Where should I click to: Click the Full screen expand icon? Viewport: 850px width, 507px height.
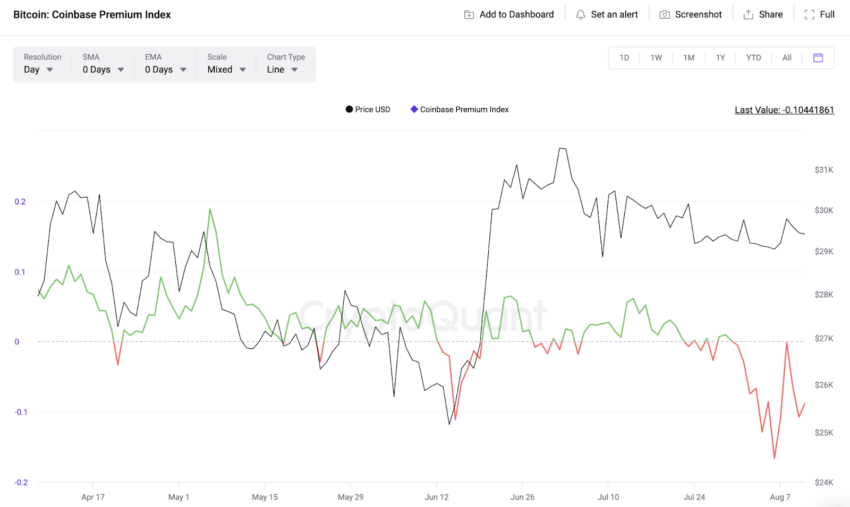pos(809,15)
